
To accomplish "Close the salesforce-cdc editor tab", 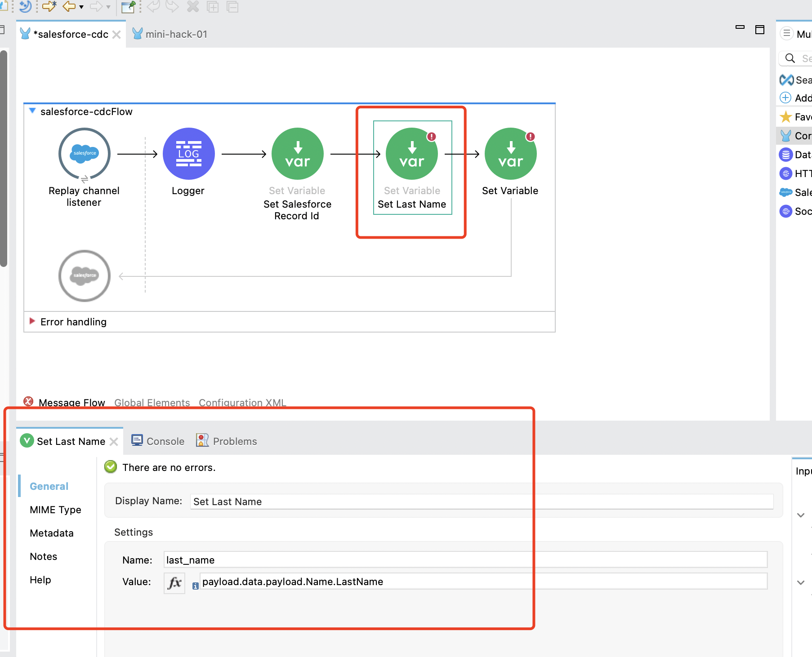I will point(116,35).
